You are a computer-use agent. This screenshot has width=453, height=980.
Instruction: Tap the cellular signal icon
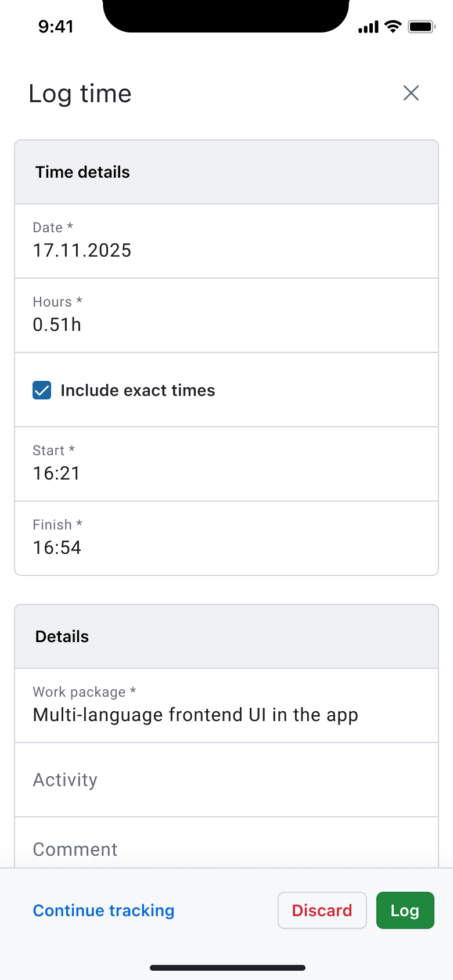368,26
